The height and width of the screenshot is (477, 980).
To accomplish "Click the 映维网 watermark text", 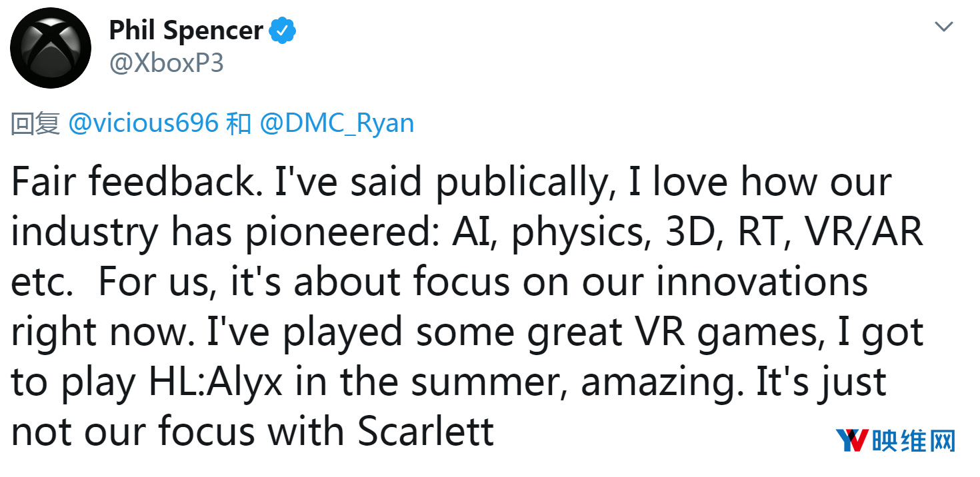I will [x=914, y=441].
